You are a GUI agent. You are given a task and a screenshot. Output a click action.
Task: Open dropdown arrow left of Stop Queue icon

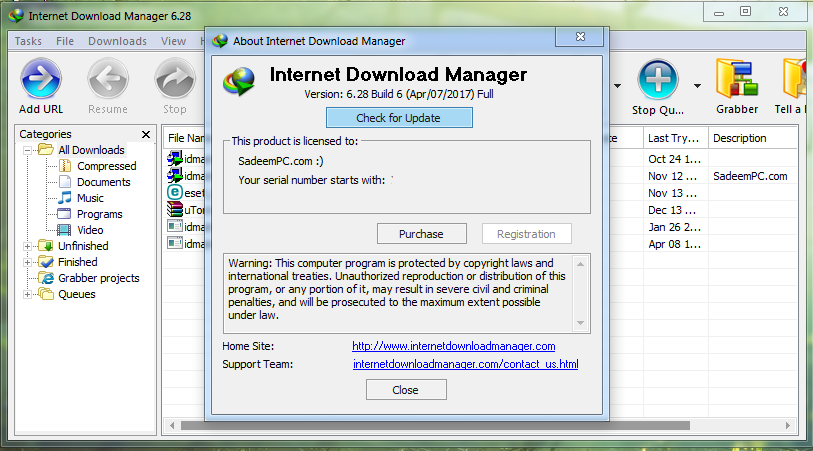618,86
